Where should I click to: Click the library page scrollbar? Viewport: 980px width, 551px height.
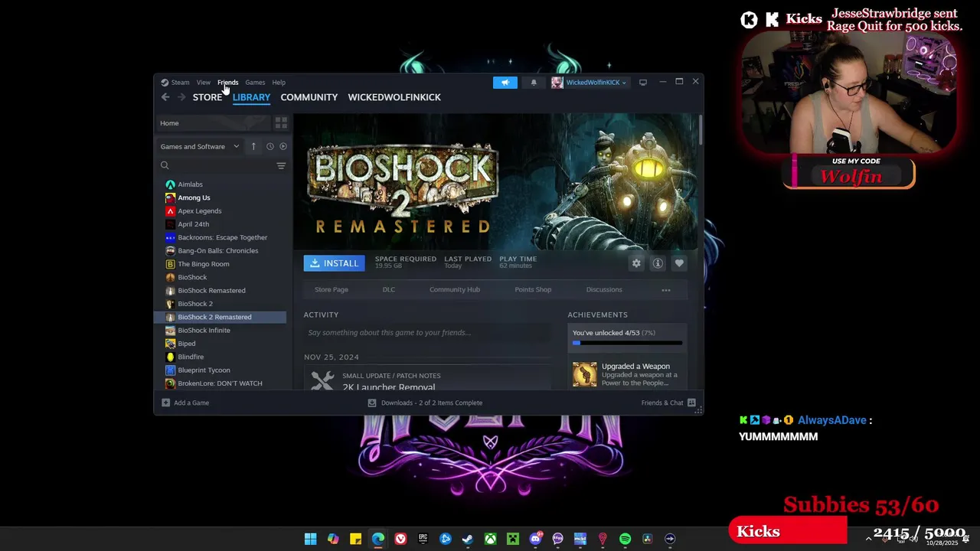point(701,130)
